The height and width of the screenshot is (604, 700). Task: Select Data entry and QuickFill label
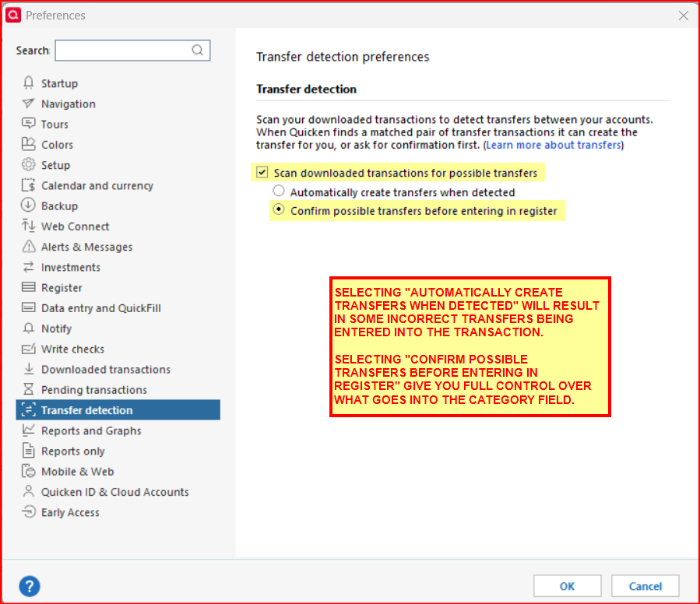(x=101, y=308)
